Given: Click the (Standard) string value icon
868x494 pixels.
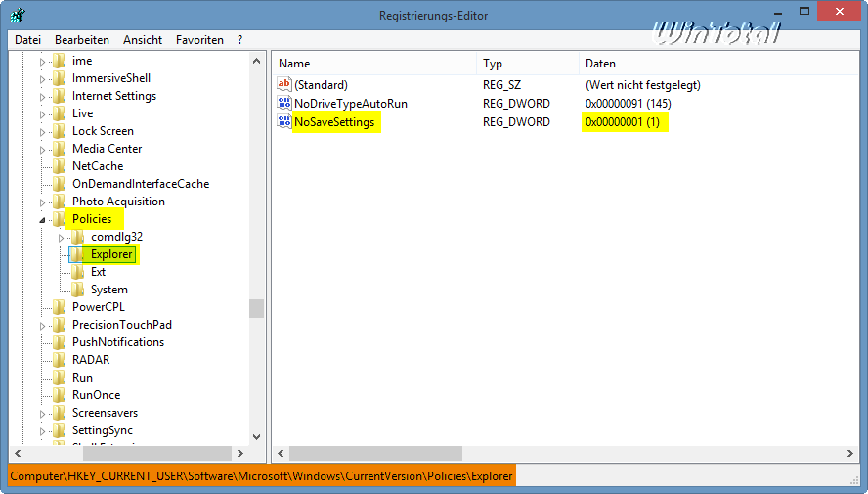Looking at the screenshot, I should pos(284,84).
